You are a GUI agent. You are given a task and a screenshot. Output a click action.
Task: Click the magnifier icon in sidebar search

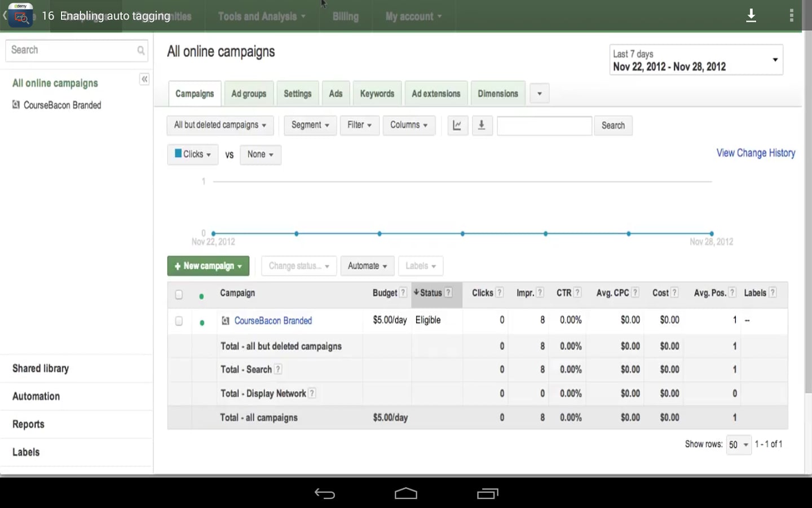tap(141, 50)
